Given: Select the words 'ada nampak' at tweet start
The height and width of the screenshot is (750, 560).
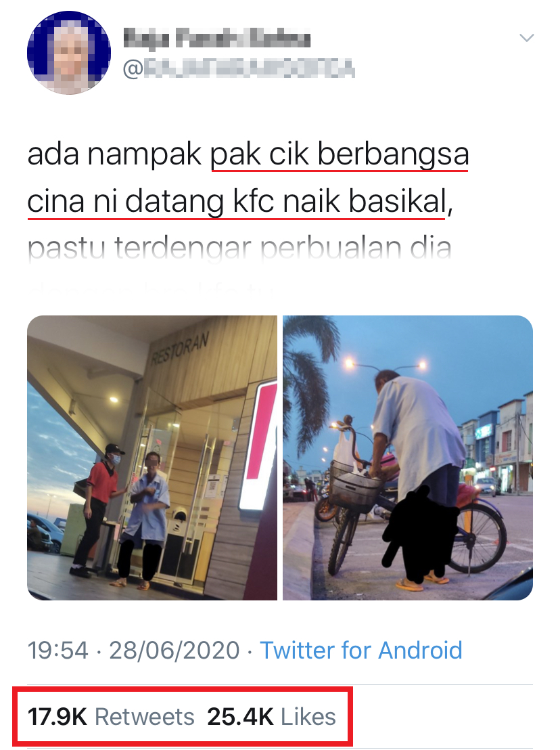Looking at the screenshot, I should [x=115, y=155].
